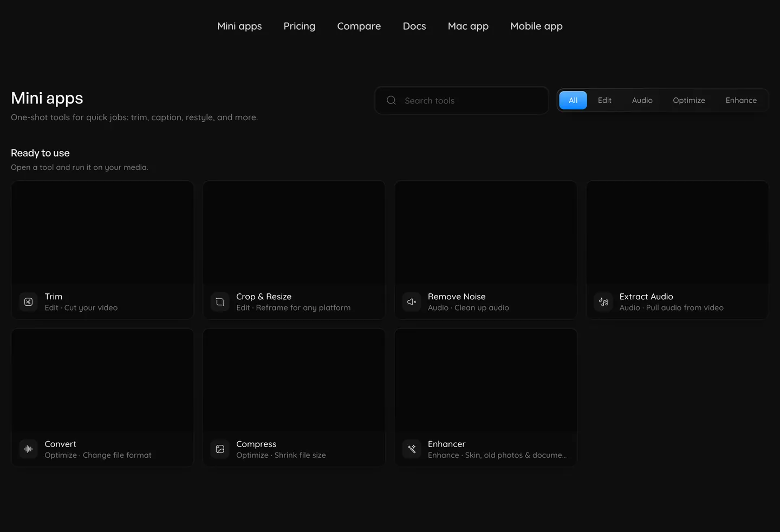Click "Audio · Clean up audio" description

click(469, 308)
